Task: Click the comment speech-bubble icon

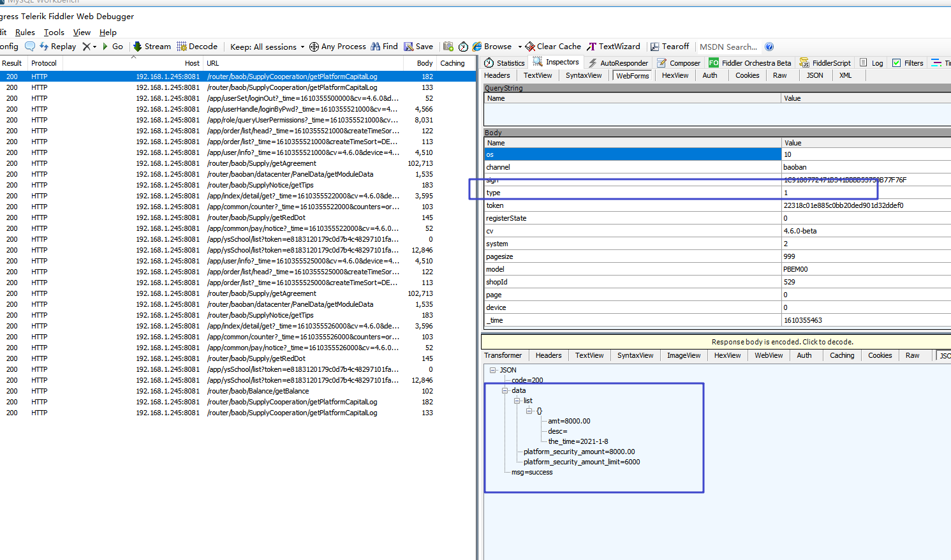Action: (30, 47)
